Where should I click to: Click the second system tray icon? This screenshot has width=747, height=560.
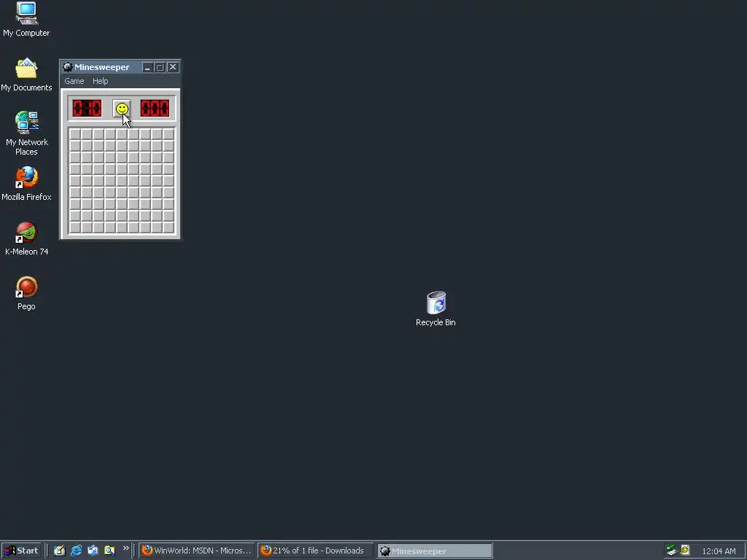685,551
